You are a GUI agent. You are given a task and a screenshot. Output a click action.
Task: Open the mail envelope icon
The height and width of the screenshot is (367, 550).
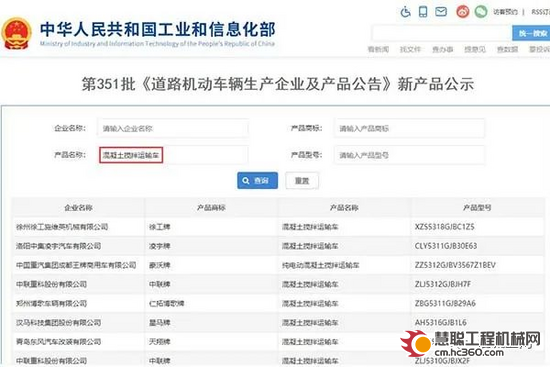click(441, 12)
